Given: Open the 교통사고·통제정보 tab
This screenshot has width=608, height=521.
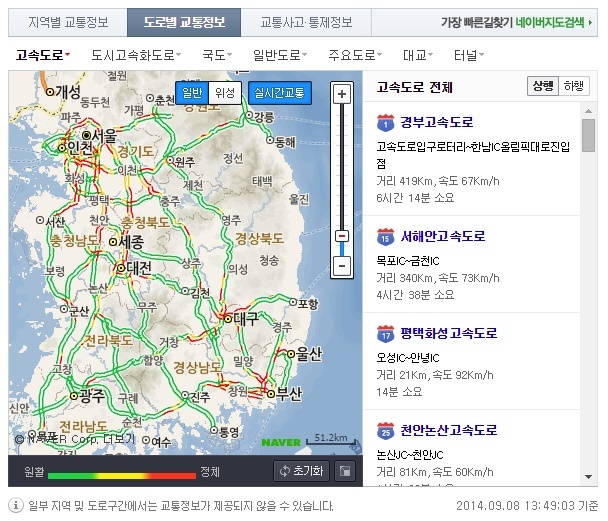Looking at the screenshot, I should click(305, 22).
